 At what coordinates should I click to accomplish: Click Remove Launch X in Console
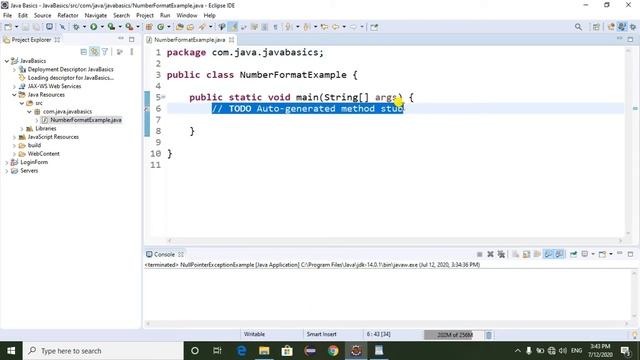coord(490,254)
